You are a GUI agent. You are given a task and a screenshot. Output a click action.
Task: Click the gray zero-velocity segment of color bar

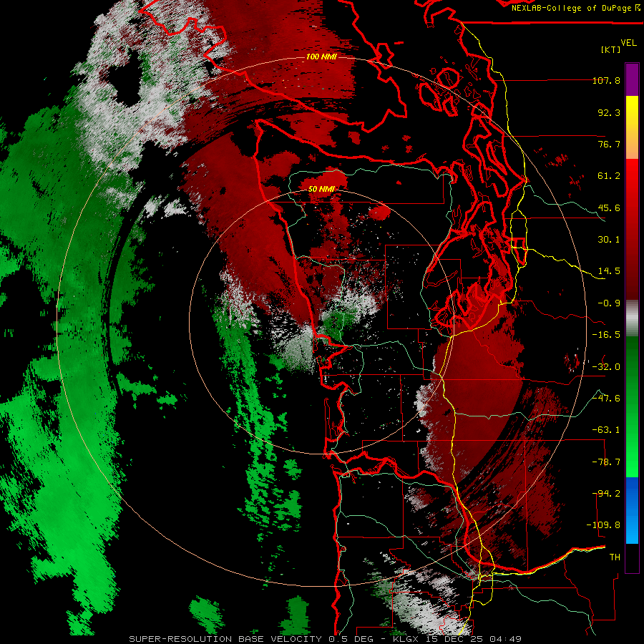[632, 318]
